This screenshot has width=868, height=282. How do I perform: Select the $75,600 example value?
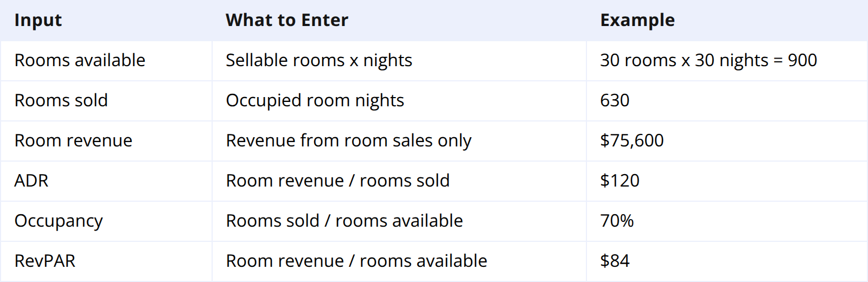pyautogui.click(x=632, y=140)
